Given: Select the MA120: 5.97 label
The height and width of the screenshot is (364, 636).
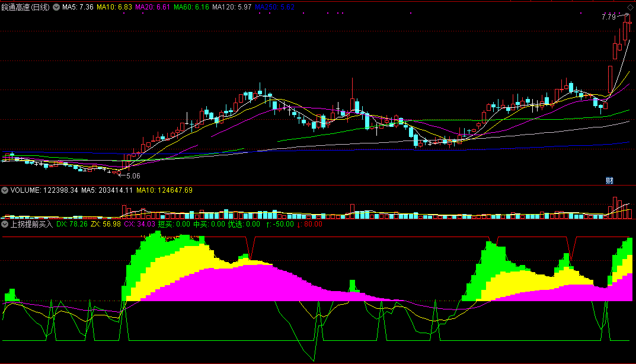Looking at the screenshot, I should click(x=232, y=7).
